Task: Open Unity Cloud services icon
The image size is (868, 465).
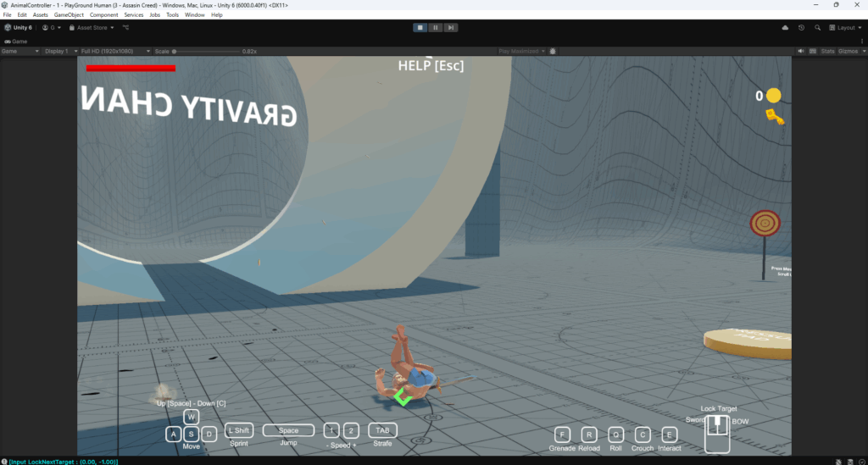Action: 785,28
